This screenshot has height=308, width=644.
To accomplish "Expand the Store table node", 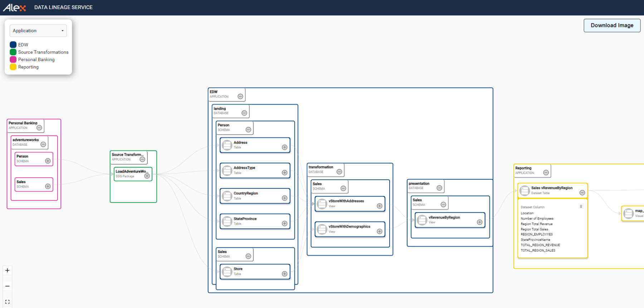I will pos(285,274).
